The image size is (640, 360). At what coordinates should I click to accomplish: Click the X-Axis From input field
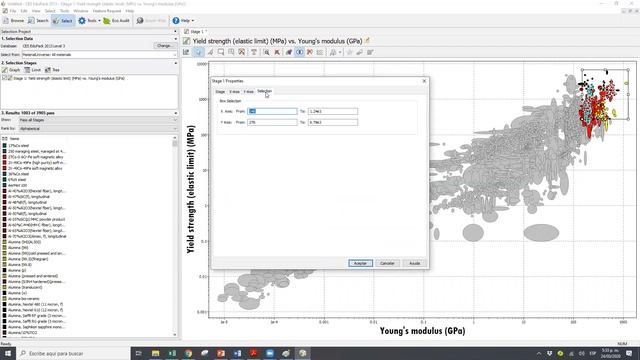(x=272, y=111)
